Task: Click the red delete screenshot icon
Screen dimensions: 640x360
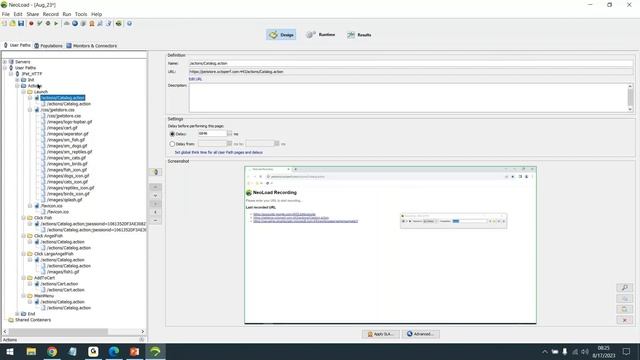Action: coord(624,320)
